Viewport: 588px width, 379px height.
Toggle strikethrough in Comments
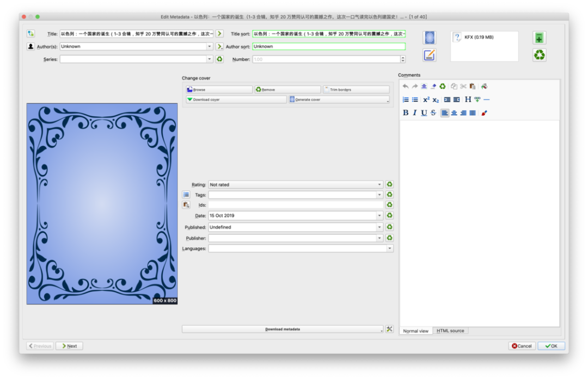(x=433, y=113)
